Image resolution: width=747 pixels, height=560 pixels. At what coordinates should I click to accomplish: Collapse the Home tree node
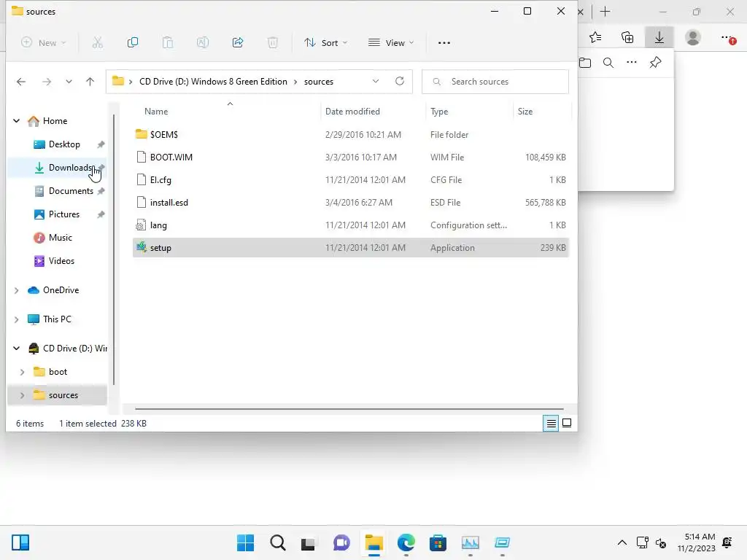(16, 121)
